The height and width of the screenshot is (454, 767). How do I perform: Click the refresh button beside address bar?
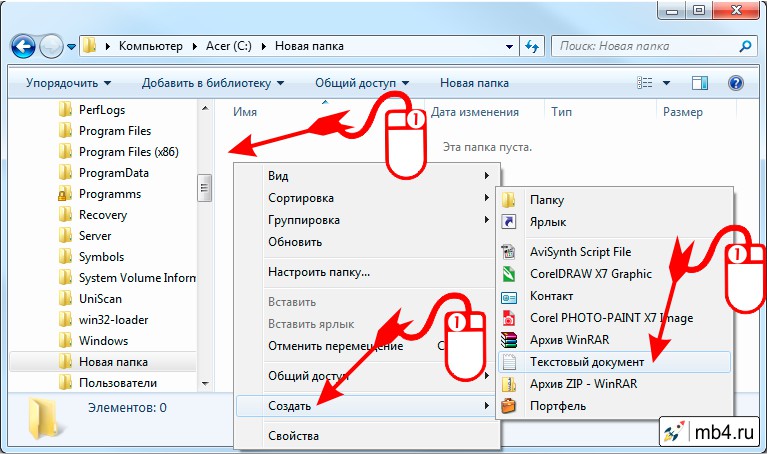click(532, 46)
